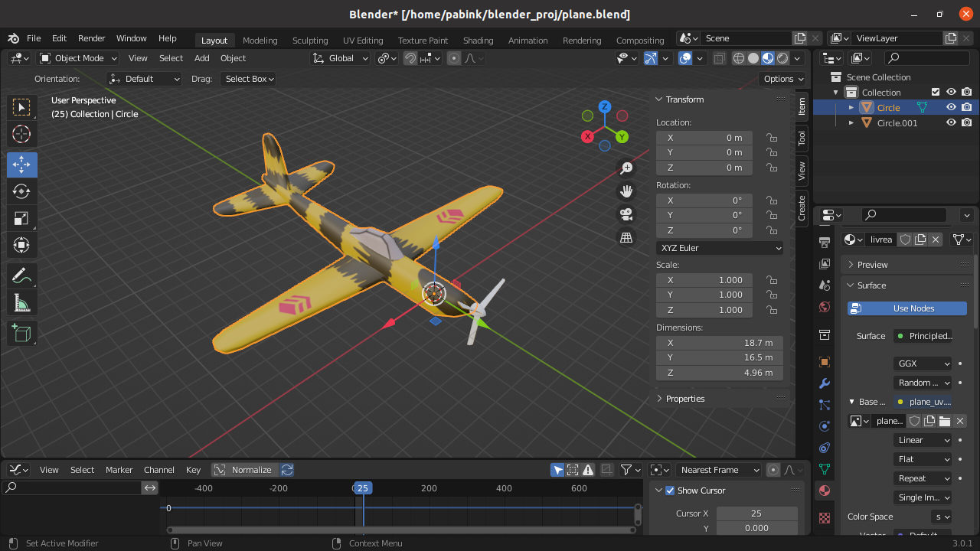Click the pan view hand icon
Viewport: 980px width, 551px height.
pyautogui.click(x=626, y=191)
